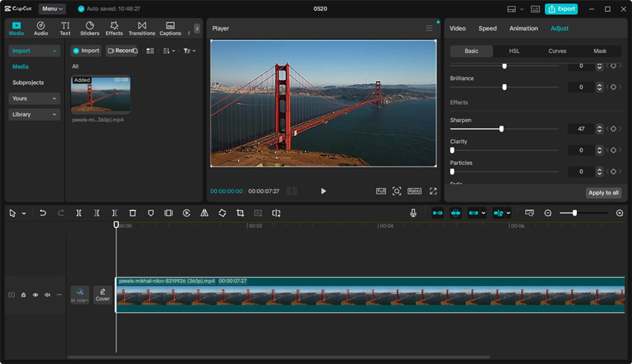Click the Import button with plus icon
Viewport: 632px width, 364px height.
(x=86, y=51)
